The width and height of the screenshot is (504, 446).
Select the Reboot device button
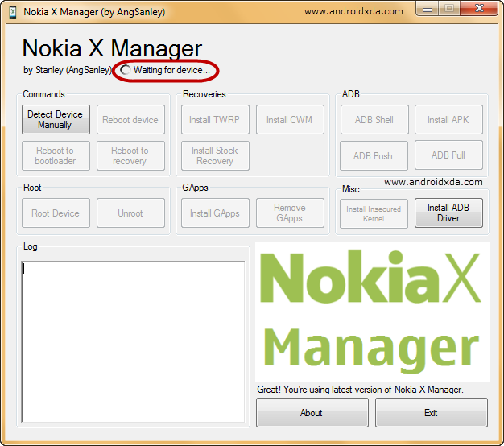[x=130, y=119]
